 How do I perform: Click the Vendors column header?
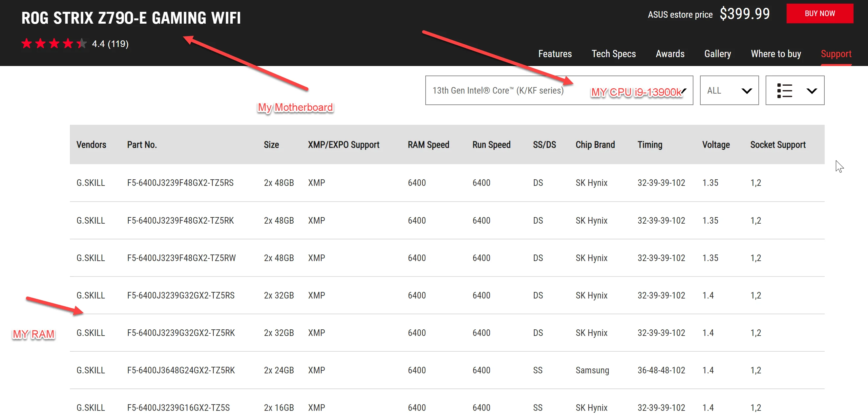pos(91,144)
